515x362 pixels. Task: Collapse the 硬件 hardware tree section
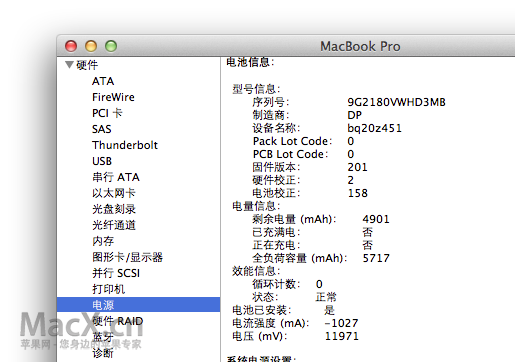69,65
